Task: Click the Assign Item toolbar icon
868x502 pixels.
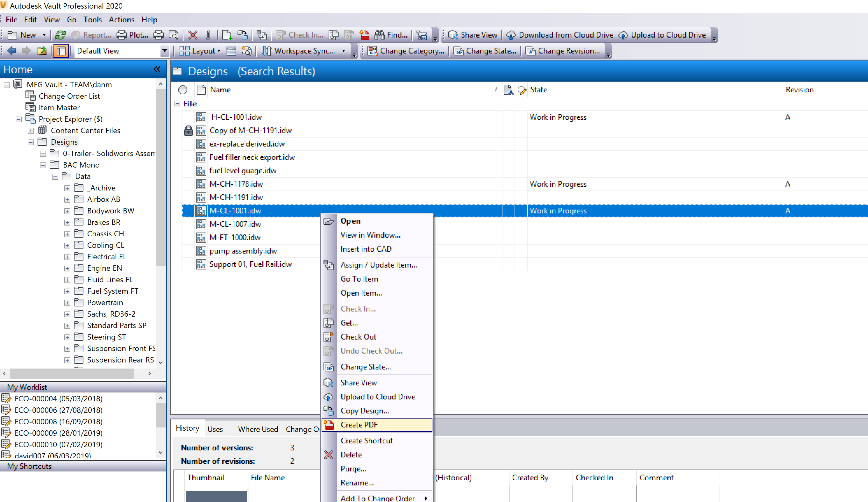Action: pos(261,35)
